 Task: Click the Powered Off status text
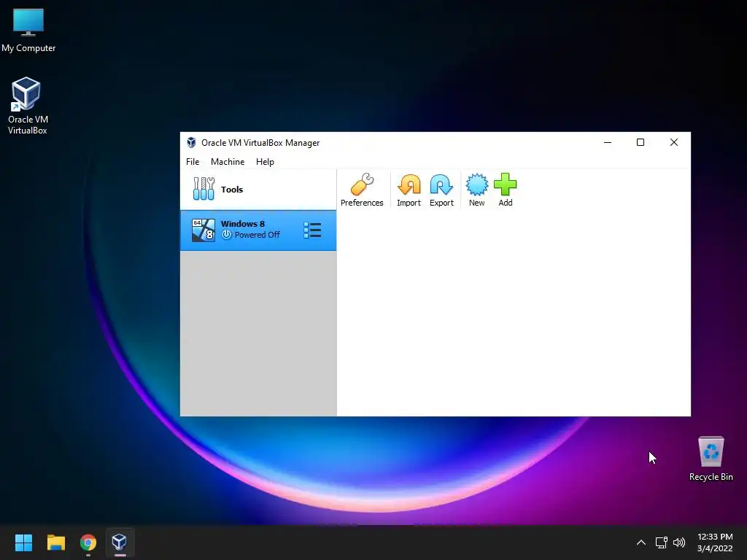[257, 235]
